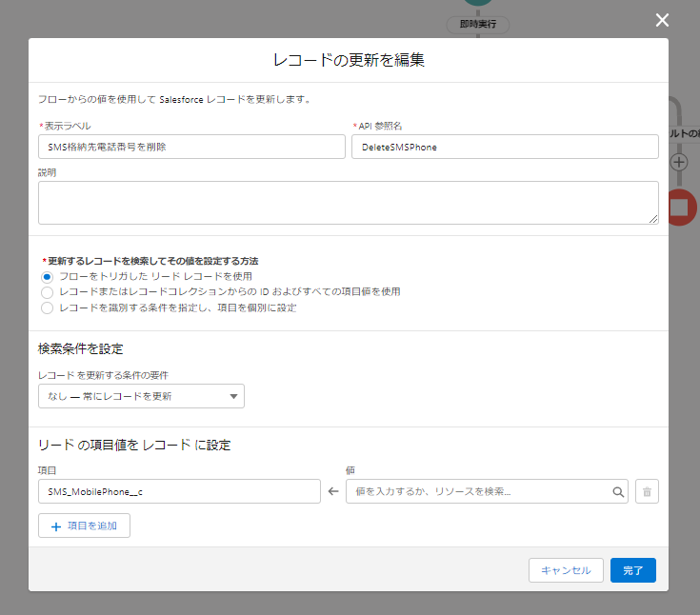Click the レコード を更新する条件の要件 label
Screen dimensions: 700x615
click(103, 375)
